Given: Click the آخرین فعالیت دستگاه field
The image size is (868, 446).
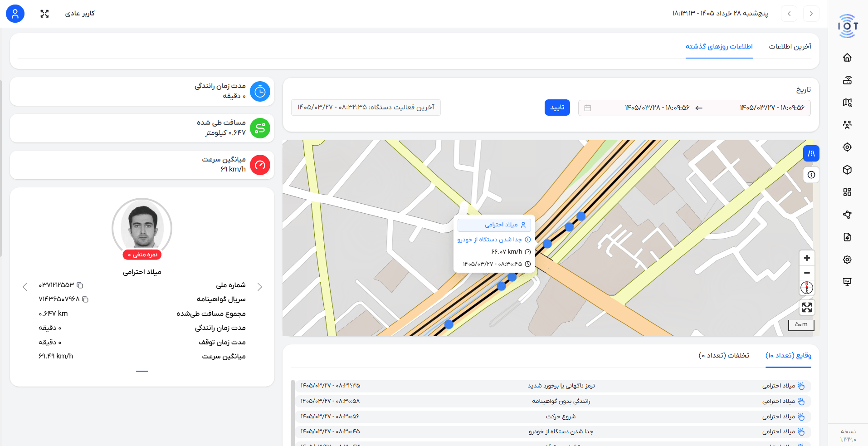Looking at the screenshot, I should [366, 108].
